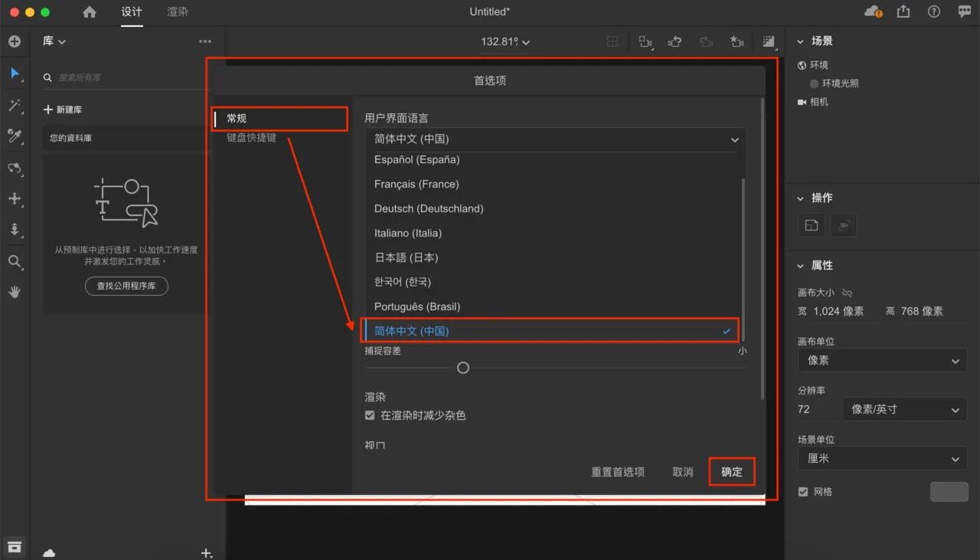Click the 取消 button
Viewport: 980px width, 560px height.
(683, 472)
